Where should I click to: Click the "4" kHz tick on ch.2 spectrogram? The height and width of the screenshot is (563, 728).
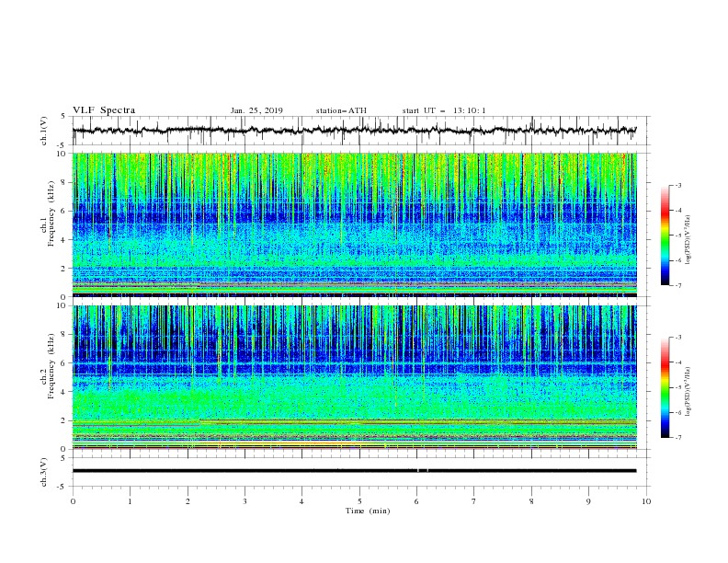(64, 392)
